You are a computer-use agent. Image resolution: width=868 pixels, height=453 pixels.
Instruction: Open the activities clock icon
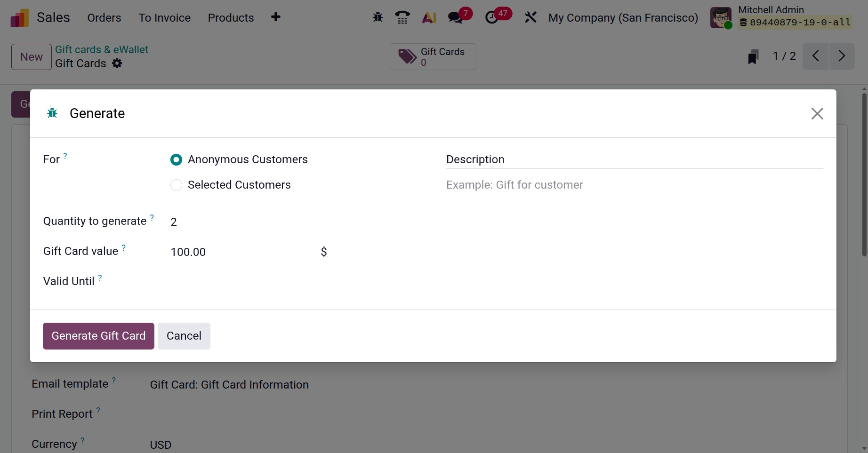click(x=492, y=17)
